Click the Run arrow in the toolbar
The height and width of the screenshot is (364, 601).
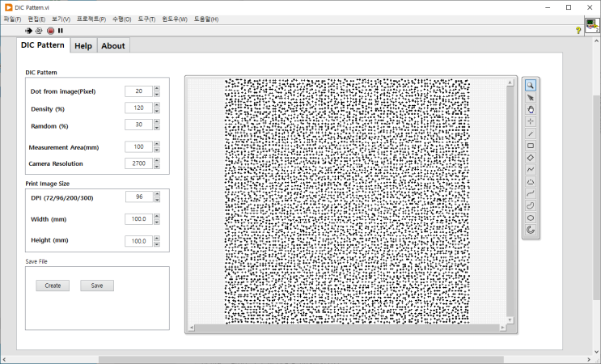pos(28,31)
